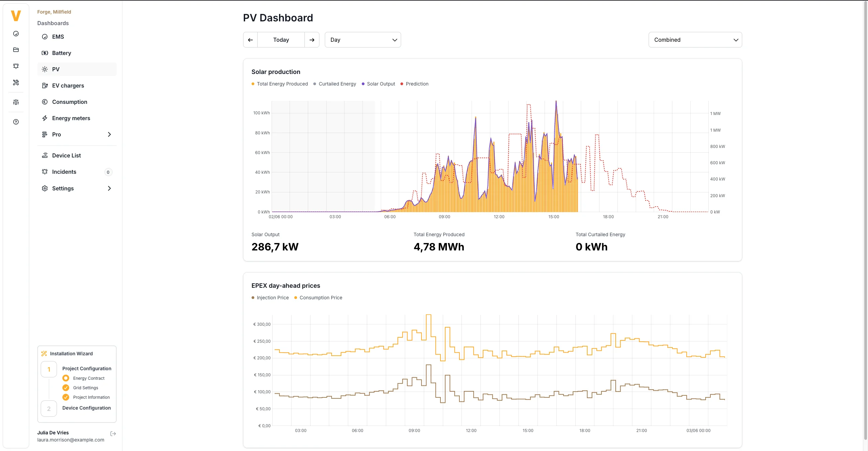Click the logout icon beside Julia De Vries

pyautogui.click(x=113, y=434)
